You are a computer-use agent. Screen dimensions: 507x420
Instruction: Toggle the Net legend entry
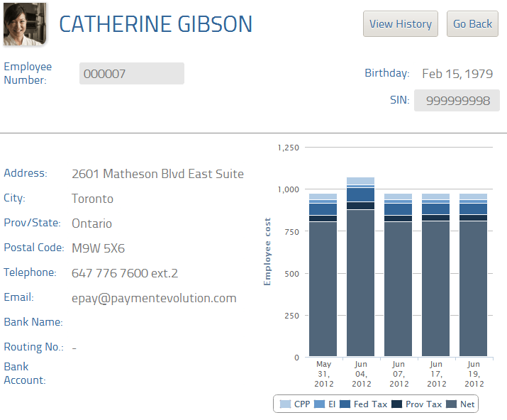pyautogui.click(x=460, y=404)
